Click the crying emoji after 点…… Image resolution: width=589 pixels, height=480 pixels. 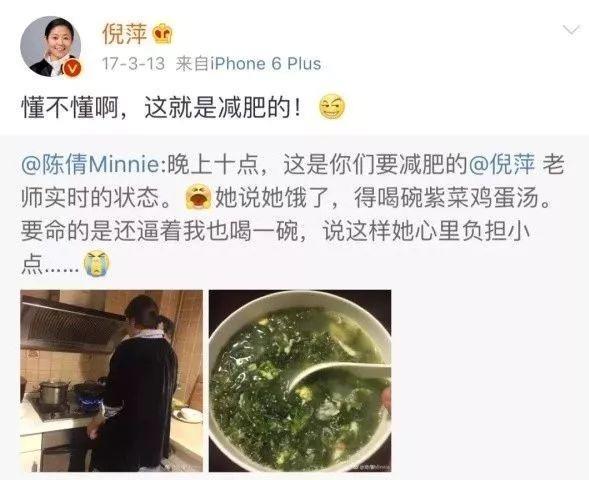pos(97,263)
